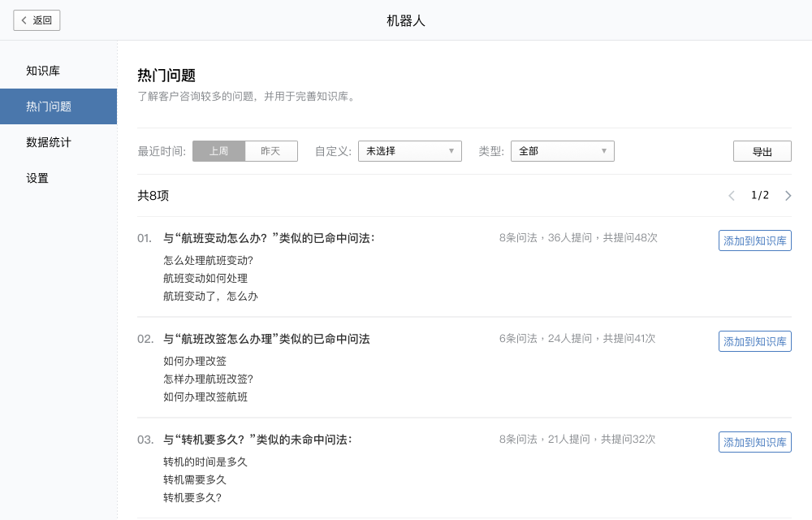The height and width of the screenshot is (520, 812).
Task: Click the 热门问题 page heading
Action: [166, 76]
